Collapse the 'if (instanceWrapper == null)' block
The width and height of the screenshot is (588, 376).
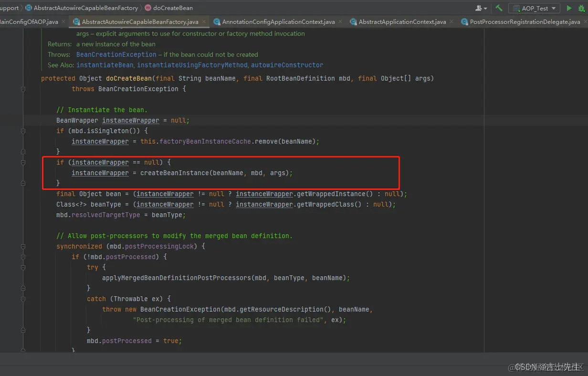(23, 162)
